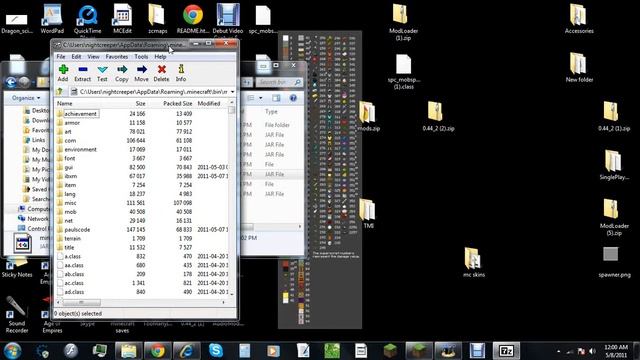Go up one folder level in 7-Zip
The height and width of the screenshot is (360, 640).
[x=60, y=91]
